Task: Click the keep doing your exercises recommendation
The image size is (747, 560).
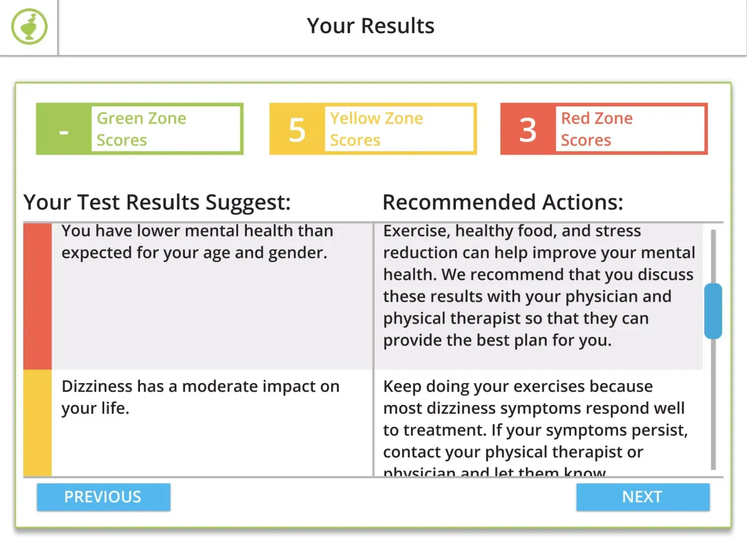Action: pyautogui.click(x=535, y=419)
